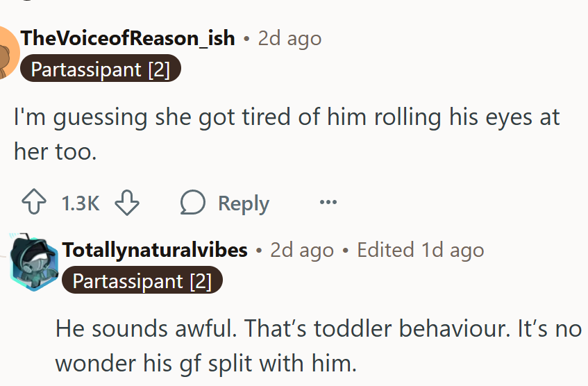Click the speech bubble reply icon
This screenshot has width=588, height=386.
coord(192,203)
